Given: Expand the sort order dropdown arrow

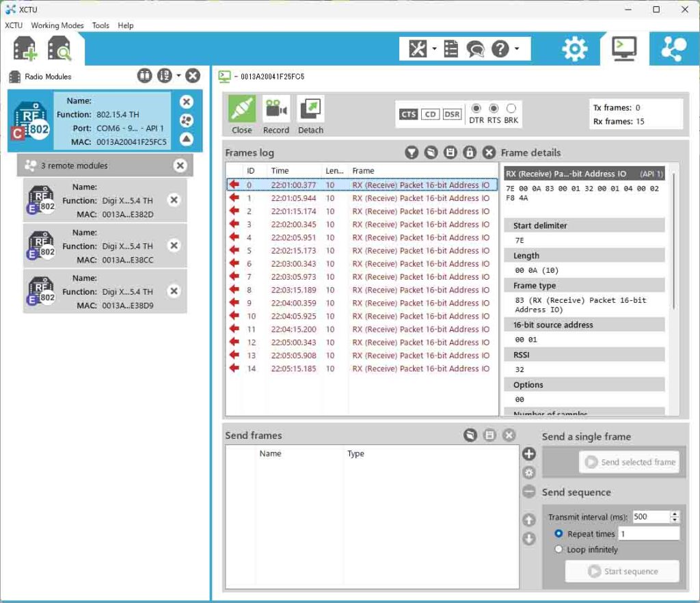Looking at the screenshot, I should (178, 75).
